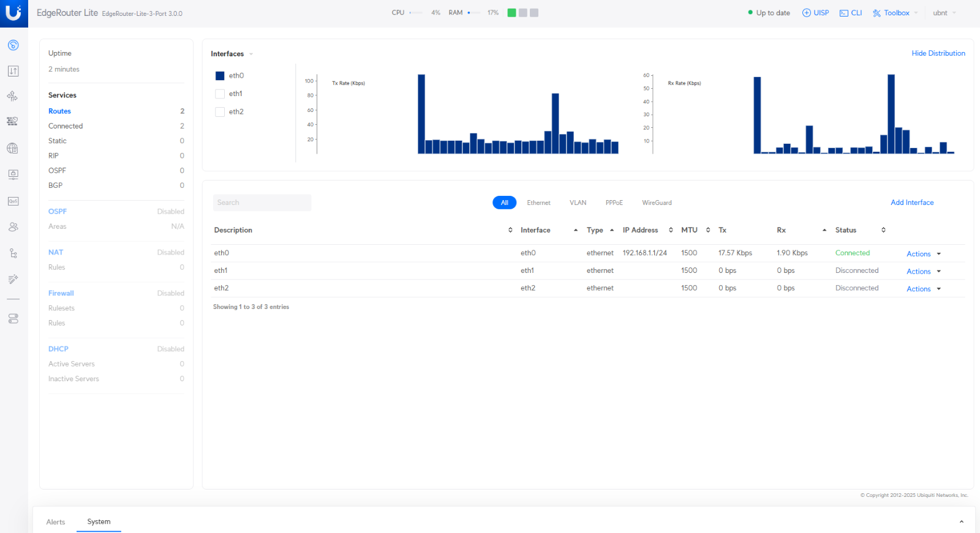Open the Config Tree icon in sidebar
Image resolution: width=980 pixels, height=533 pixels.
coord(13,253)
